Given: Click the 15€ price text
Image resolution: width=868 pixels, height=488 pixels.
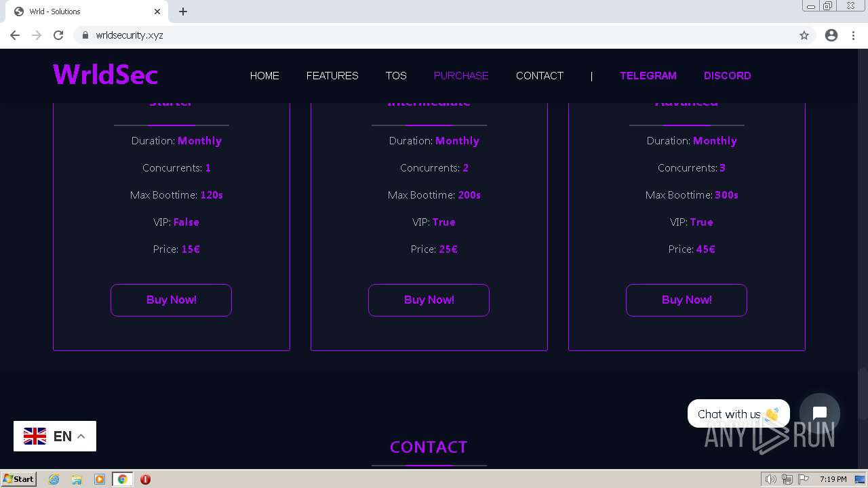Looking at the screenshot, I should click(191, 249).
